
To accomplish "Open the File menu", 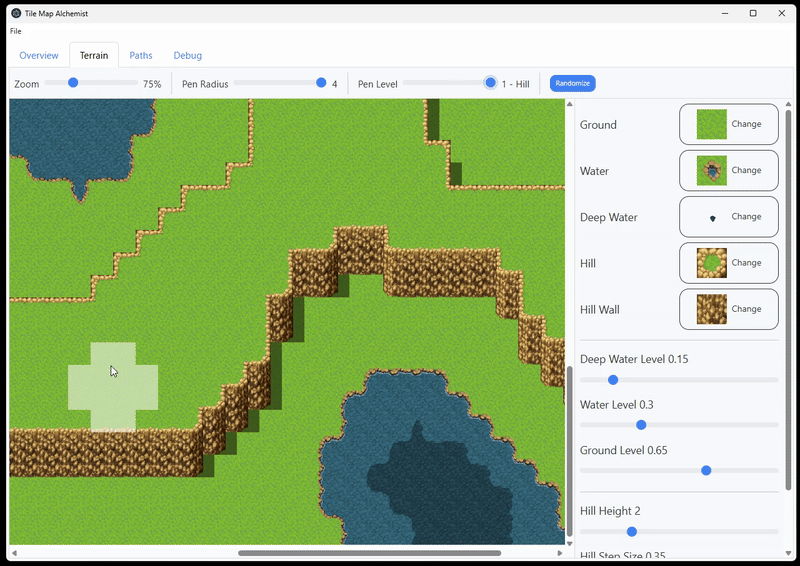I will [x=16, y=31].
